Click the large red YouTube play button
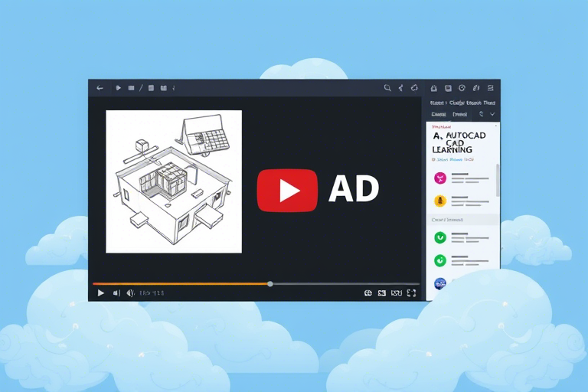Image resolution: width=588 pixels, height=392 pixels. [x=287, y=191]
